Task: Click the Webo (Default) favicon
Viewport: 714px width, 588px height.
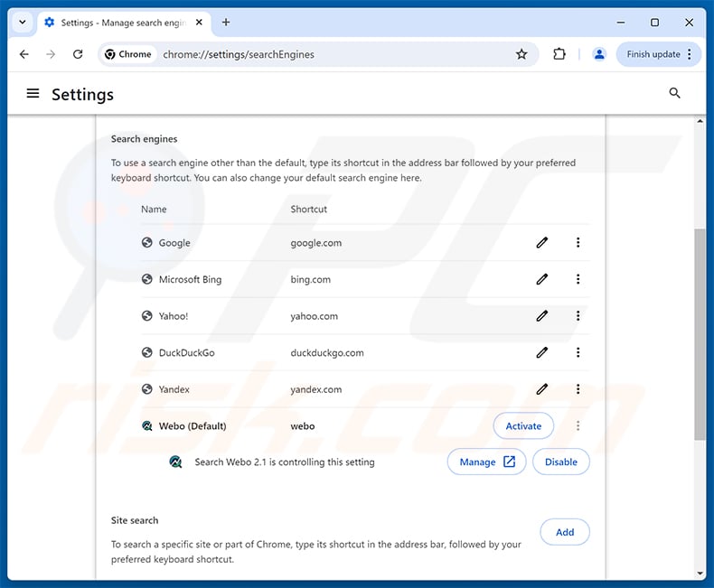Action: [x=146, y=426]
